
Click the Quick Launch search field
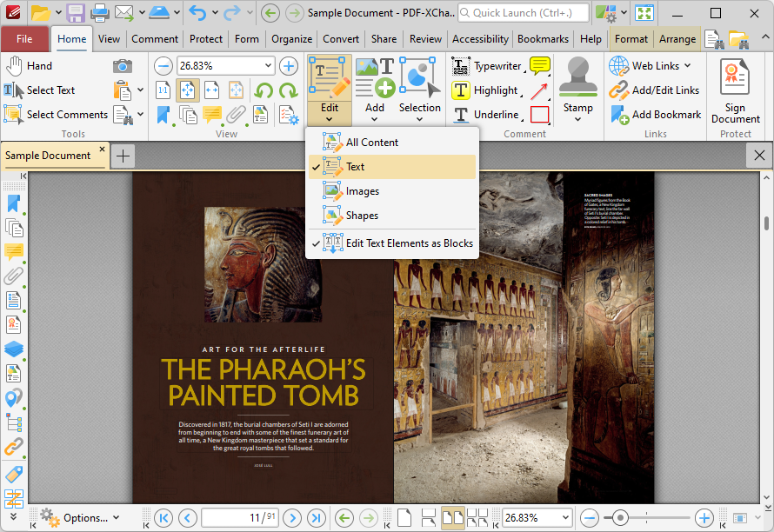[x=524, y=13]
